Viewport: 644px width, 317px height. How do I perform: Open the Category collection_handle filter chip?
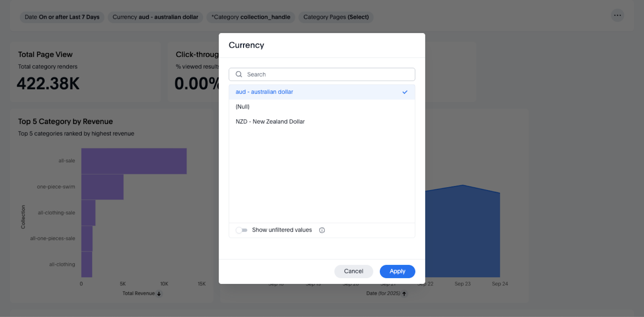click(x=251, y=17)
